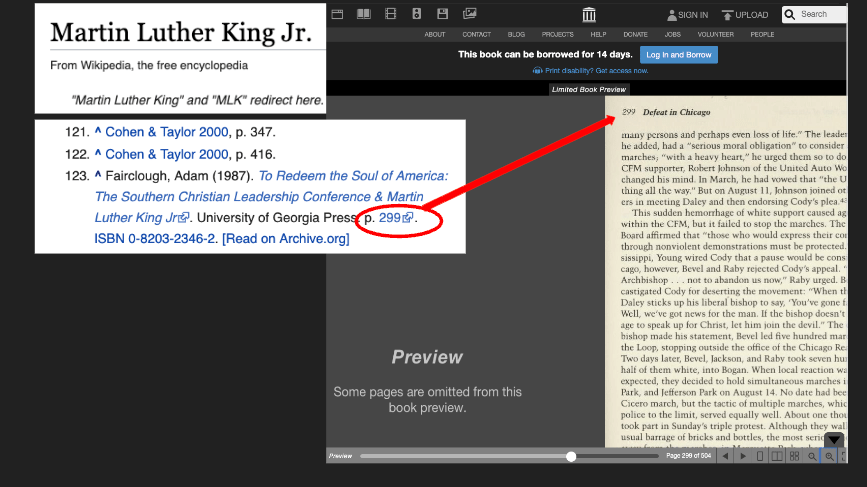The height and width of the screenshot is (487, 867).
Task: Switch to one-page view
Action: (x=760, y=456)
